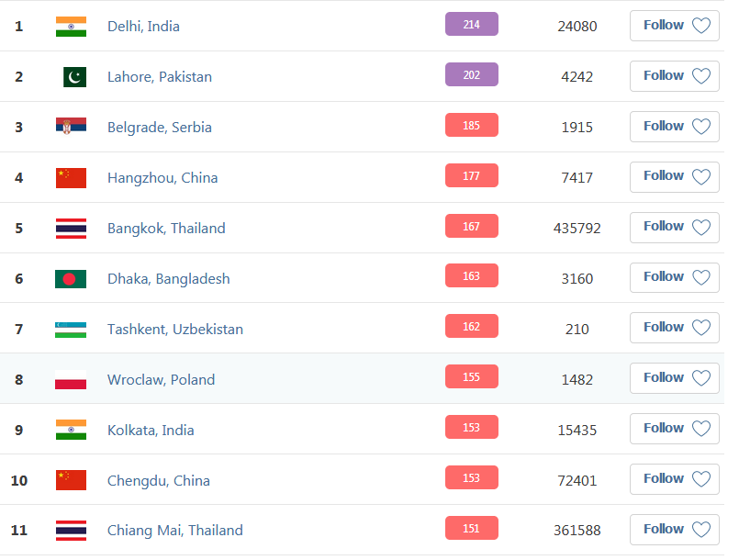Click the Poland flag icon for Wroclaw
Viewport: 739px width, 560px height.
pyautogui.click(x=71, y=380)
